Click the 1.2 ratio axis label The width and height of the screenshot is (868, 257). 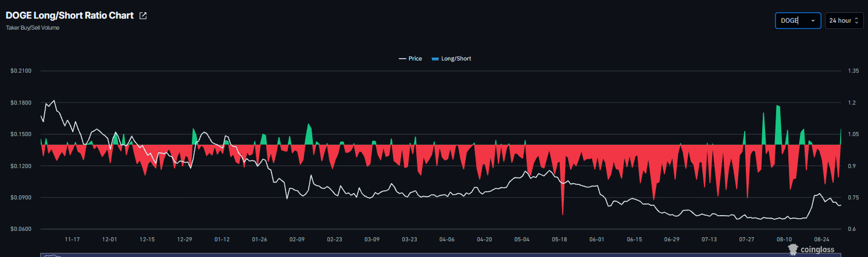click(x=852, y=103)
